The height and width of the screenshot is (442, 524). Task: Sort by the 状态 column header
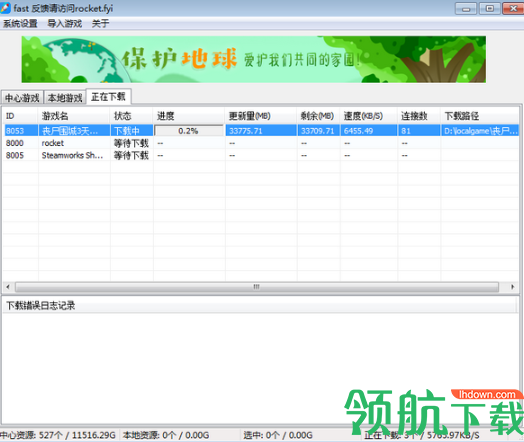132,116
